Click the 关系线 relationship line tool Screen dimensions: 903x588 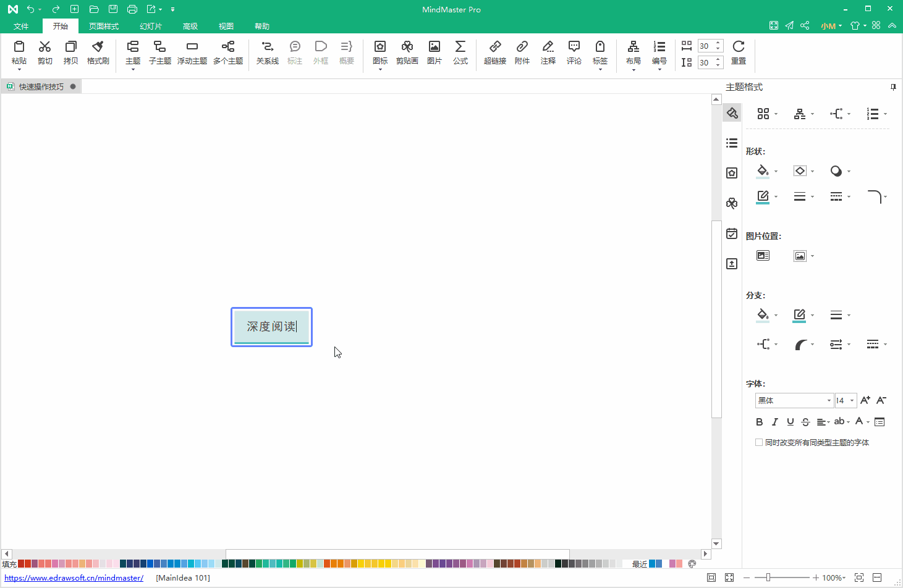click(267, 52)
